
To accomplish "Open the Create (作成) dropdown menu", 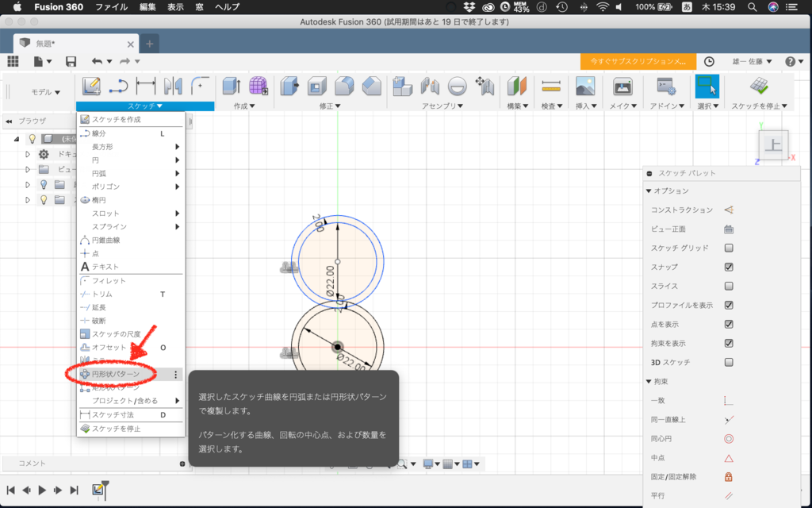I will [244, 106].
